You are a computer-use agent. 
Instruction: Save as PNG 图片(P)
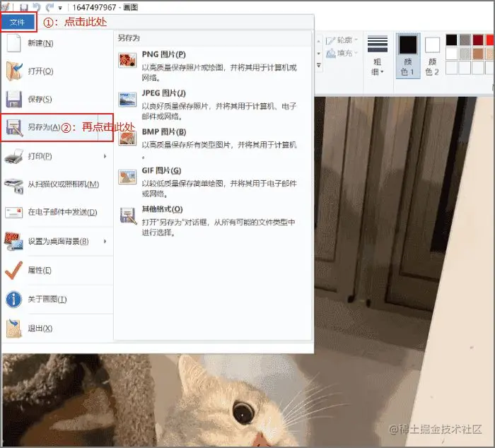click(213, 66)
